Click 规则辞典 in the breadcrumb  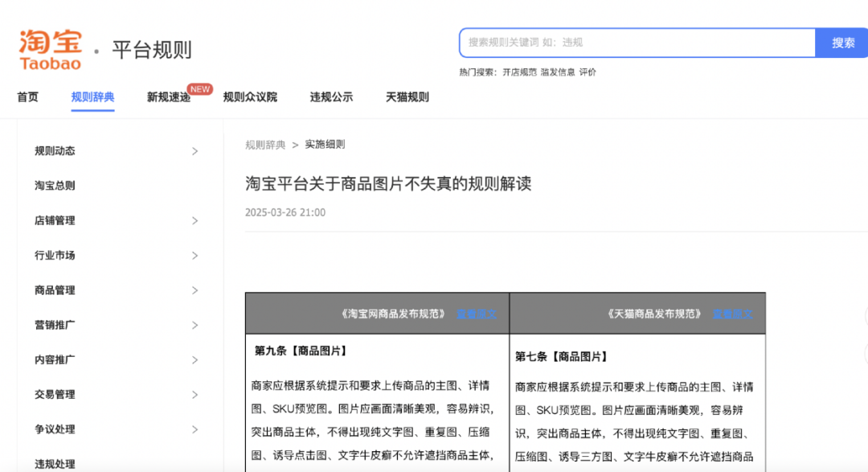click(x=265, y=145)
